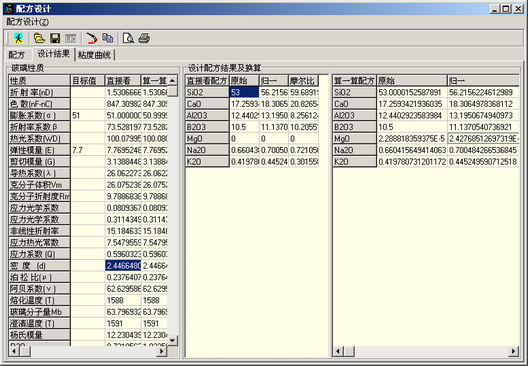The width and height of the screenshot is (528, 366).
Task: Click the 目标值 column header
Action: tap(88, 80)
